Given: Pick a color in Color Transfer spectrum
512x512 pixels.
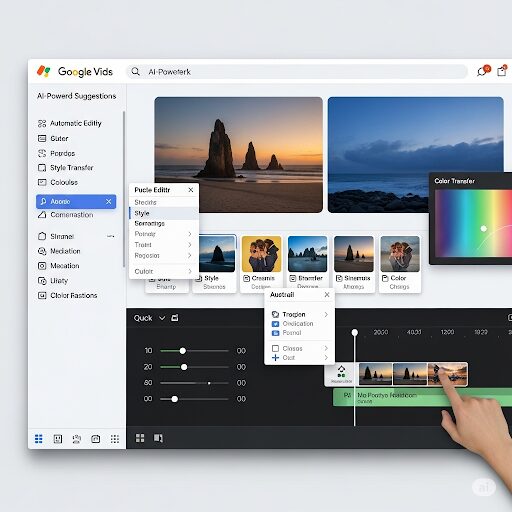Looking at the screenshot, I should (x=473, y=223).
